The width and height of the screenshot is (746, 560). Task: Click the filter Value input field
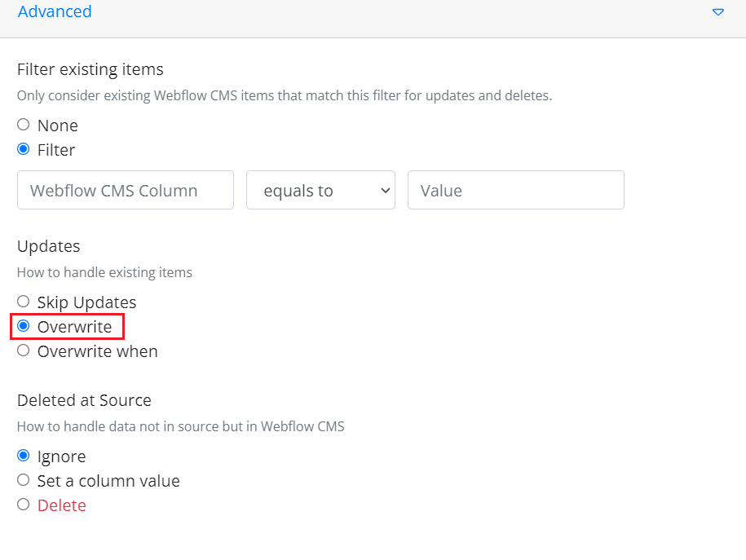516,190
